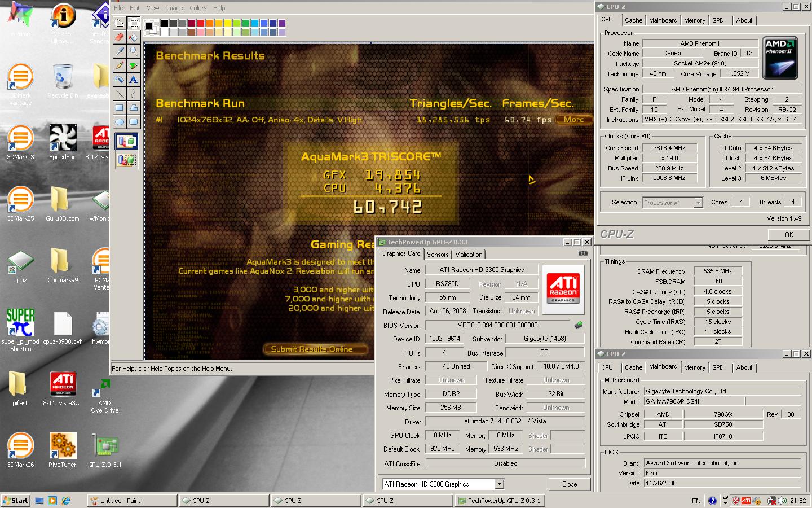
Task: Open the Paint Help menu
Action: coord(219,8)
